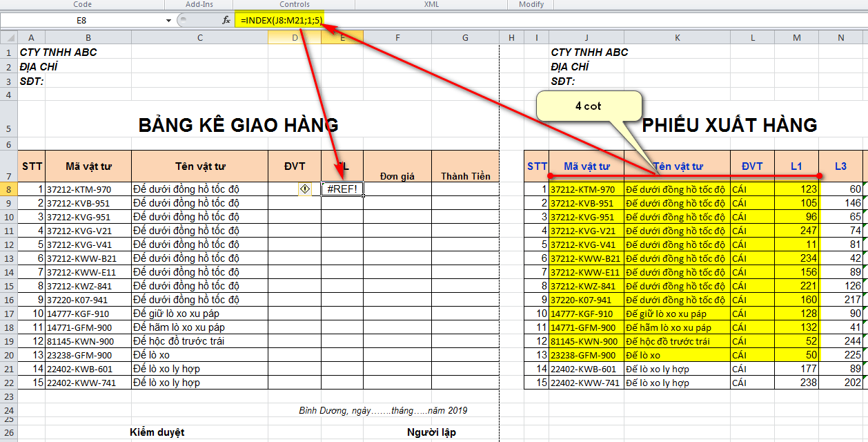
Task: Select the cell showing the #REF! error
Action: point(342,189)
